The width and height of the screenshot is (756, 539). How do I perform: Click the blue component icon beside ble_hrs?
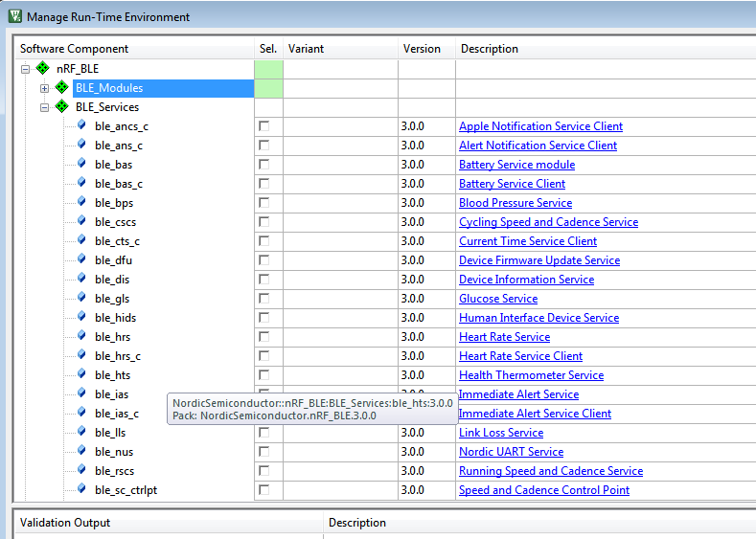pyautogui.click(x=81, y=336)
